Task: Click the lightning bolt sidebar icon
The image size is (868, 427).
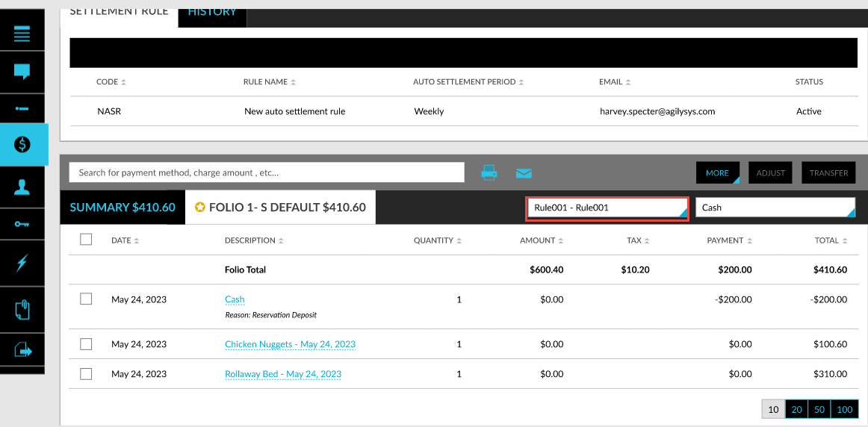Action: pyautogui.click(x=22, y=263)
